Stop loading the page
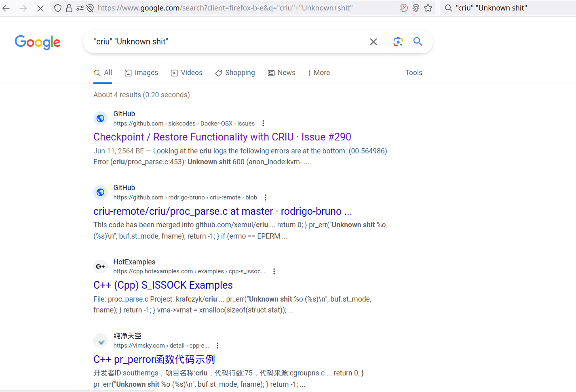Viewport: 576px width, 392px height. pyautogui.click(x=40, y=8)
